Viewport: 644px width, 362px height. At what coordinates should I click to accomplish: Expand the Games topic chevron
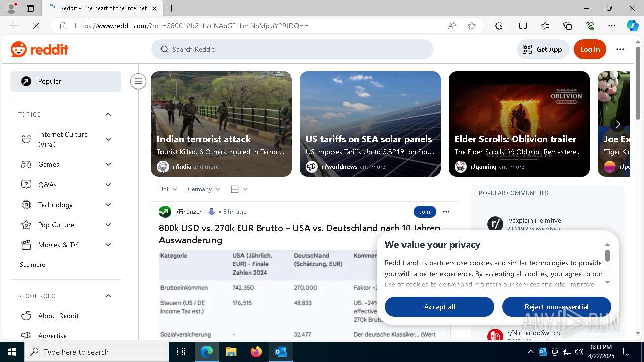click(x=108, y=164)
